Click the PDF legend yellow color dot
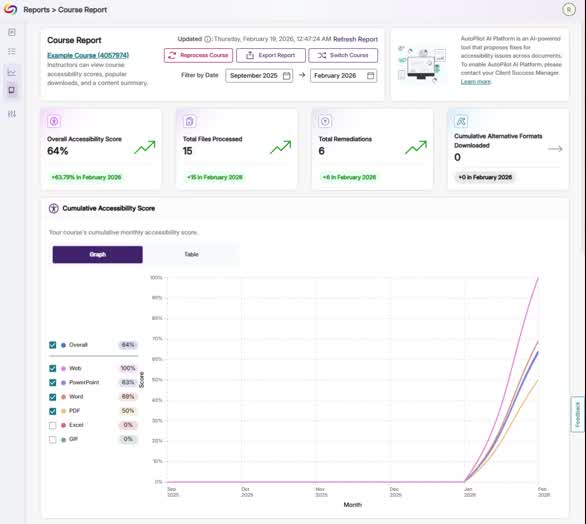The width and height of the screenshot is (586, 524). point(64,411)
